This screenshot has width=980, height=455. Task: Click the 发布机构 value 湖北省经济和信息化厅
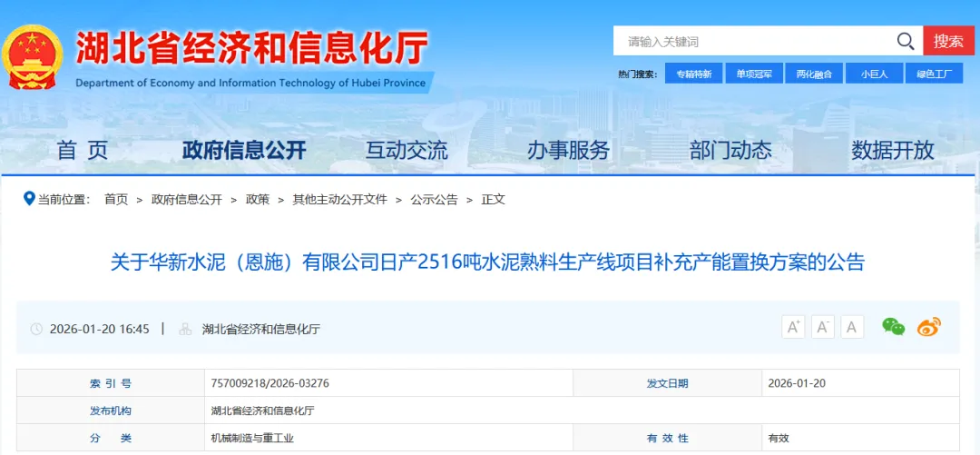pyautogui.click(x=262, y=410)
